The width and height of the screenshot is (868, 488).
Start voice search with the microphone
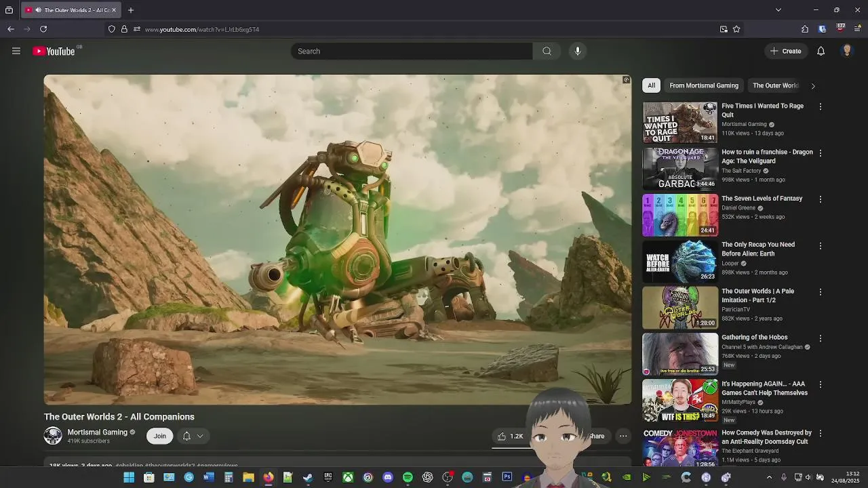(578, 51)
